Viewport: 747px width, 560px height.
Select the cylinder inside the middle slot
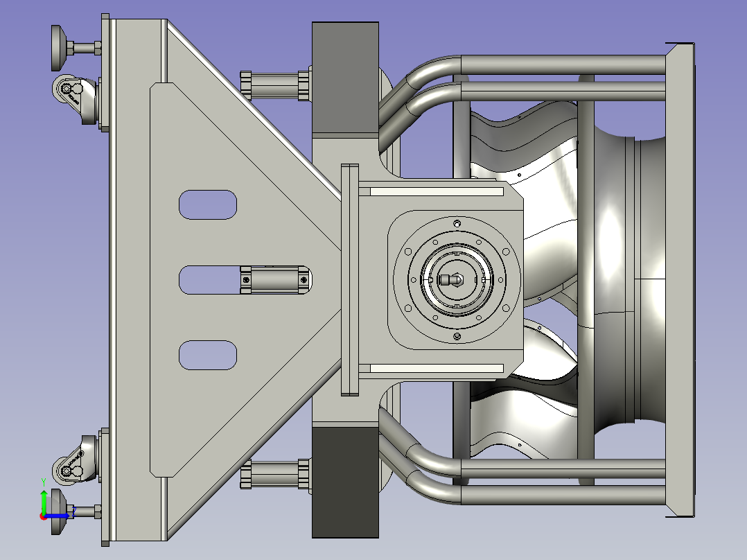pyautogui.click(x=275, y=280)
